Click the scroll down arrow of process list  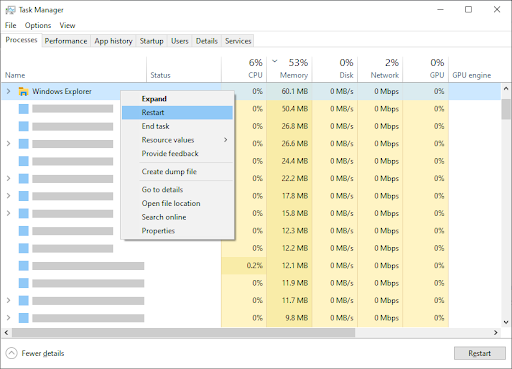tap(506, 322)
